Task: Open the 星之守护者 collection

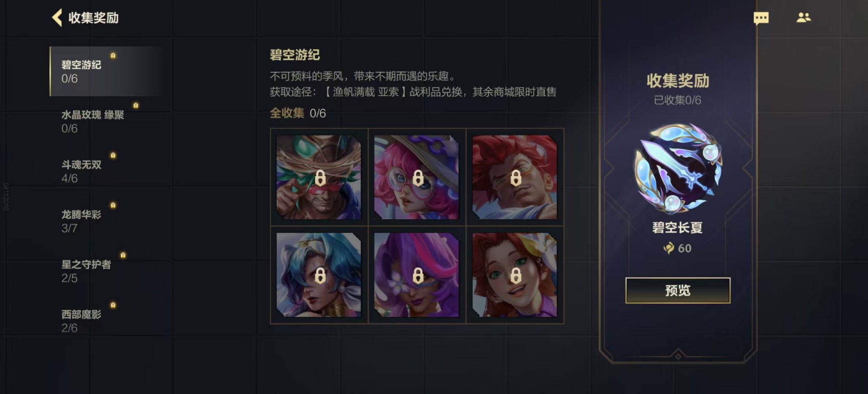Action: (108, 271)
